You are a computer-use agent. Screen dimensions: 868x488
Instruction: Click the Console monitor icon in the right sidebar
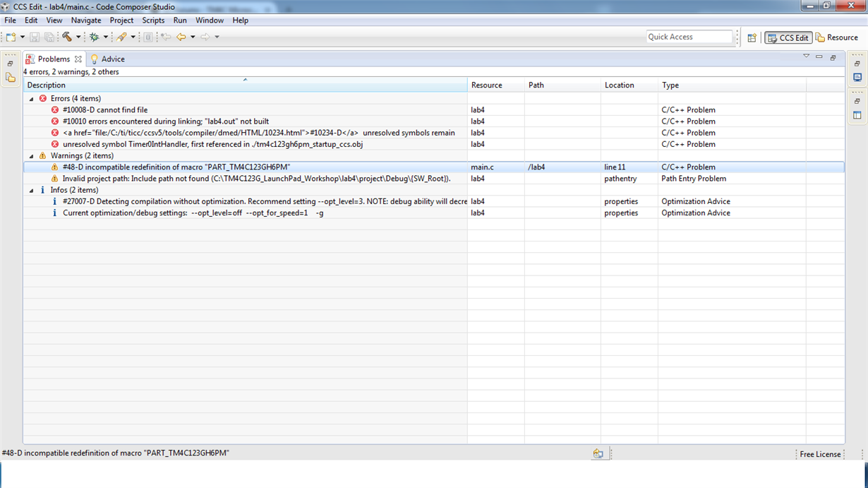pos(857,78)
